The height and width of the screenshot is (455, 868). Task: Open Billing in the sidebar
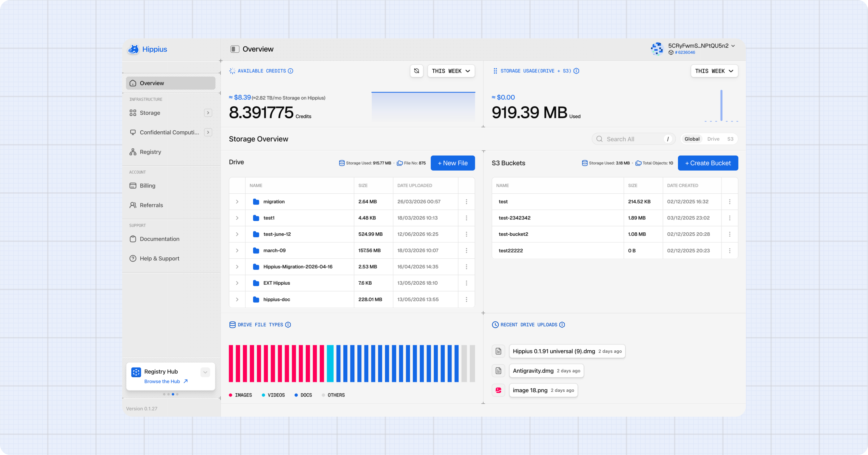click(x=171, y=186)
